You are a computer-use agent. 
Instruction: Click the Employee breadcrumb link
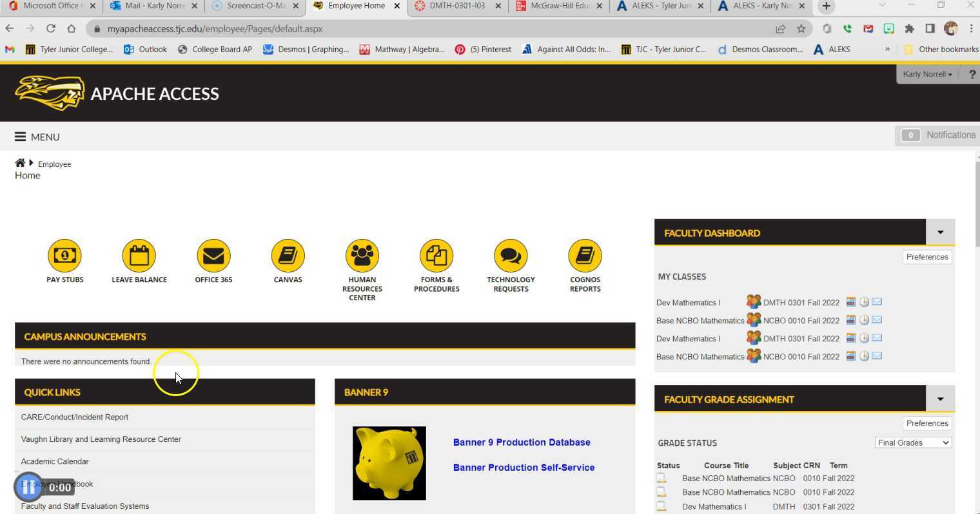click(55, 164)
